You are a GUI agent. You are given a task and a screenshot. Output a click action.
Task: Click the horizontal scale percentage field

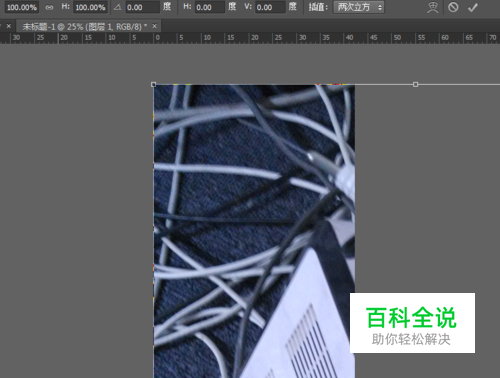coord(22,7)
